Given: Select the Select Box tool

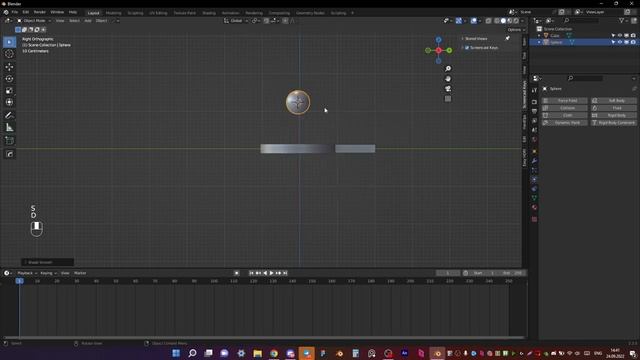Looking at the screenshot, I should tap(9, 42).
